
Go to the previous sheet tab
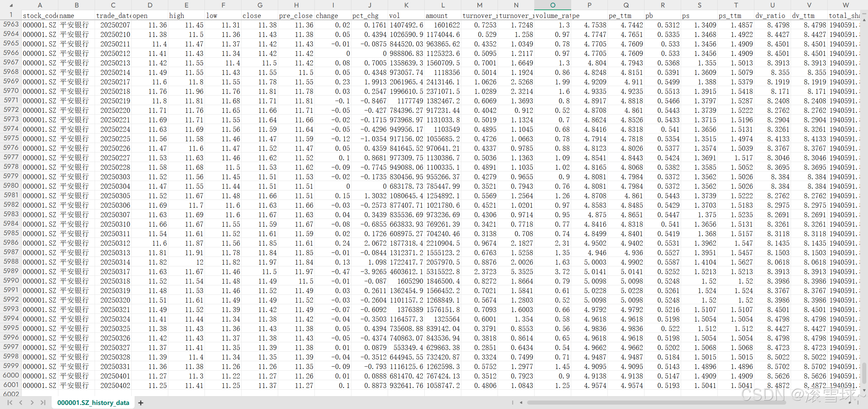pyautogui.click(x=21, y=403)
